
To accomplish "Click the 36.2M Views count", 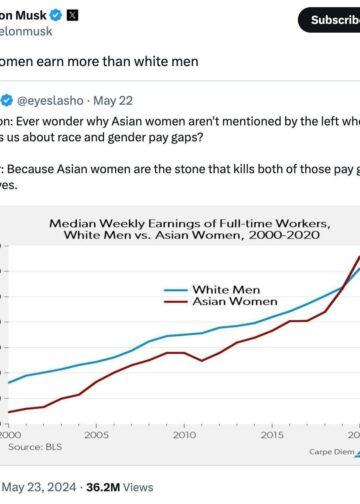I will pyautogui.click(x=120, y=487).
